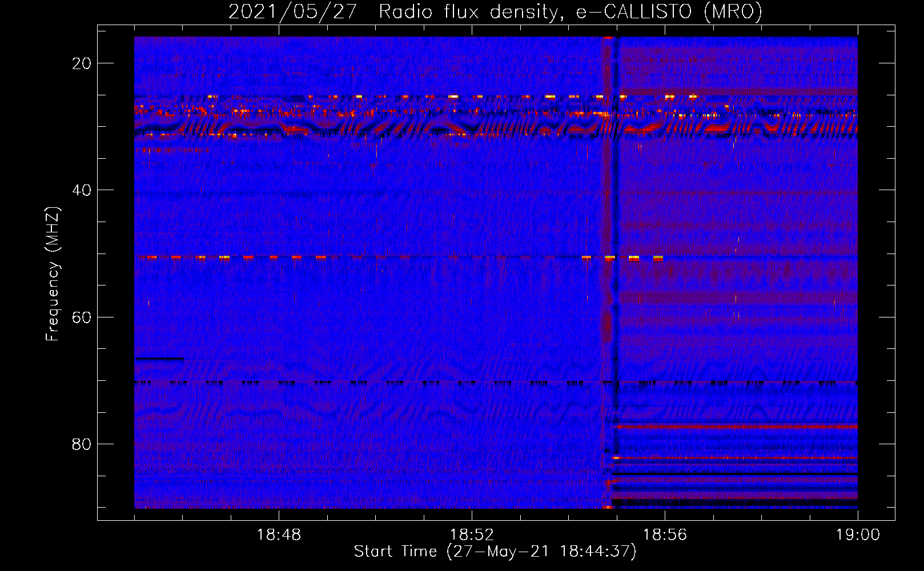Click the 18:52 time tick label

click(x=472, y=535)
